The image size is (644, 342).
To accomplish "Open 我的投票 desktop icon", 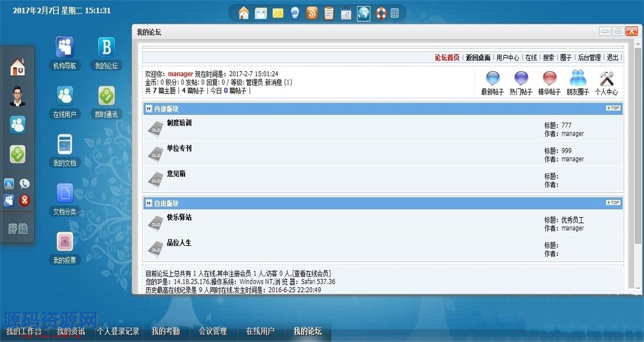I will 65,242.
